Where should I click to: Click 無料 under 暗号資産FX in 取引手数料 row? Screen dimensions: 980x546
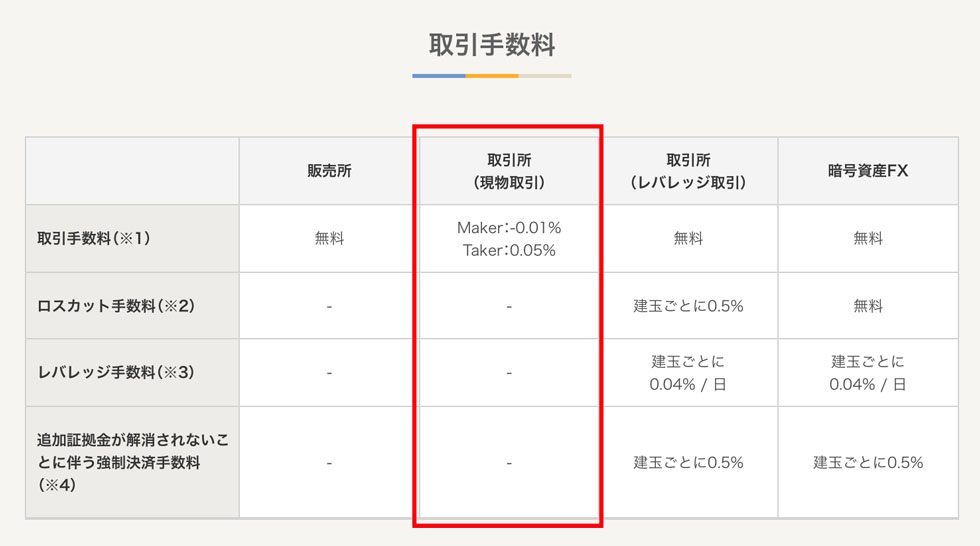pyautogui.click(x=868, y=239)
